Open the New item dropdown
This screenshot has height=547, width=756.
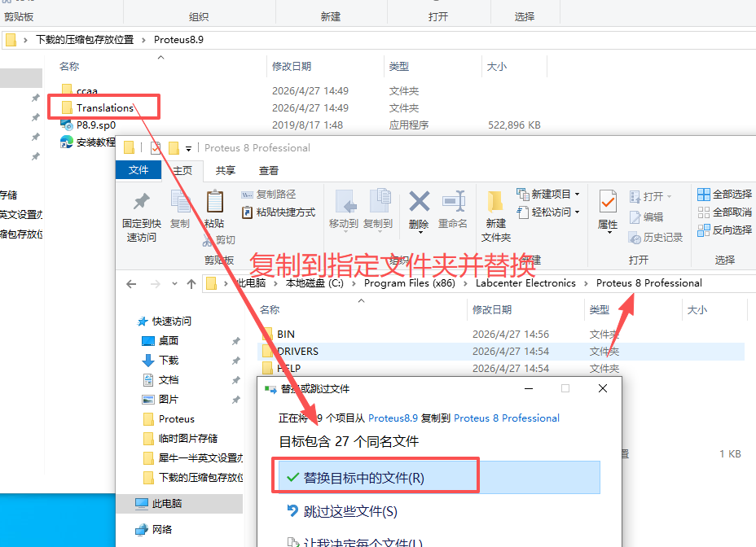point(547,195)
